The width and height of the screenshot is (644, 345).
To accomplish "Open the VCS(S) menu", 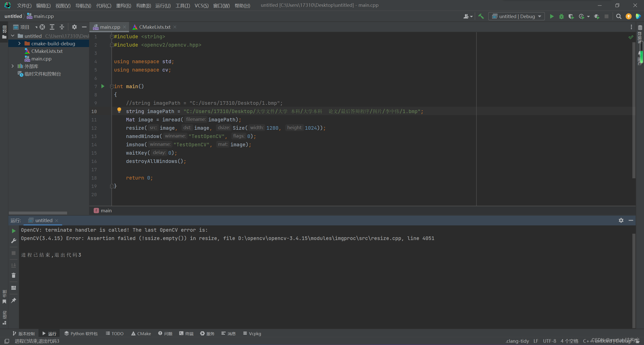I will [201, 5].
